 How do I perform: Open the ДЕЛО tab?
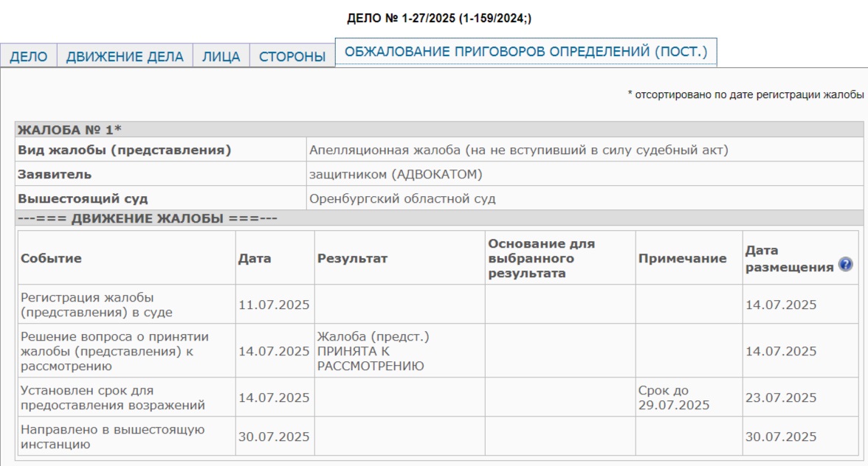coord(29,57)
